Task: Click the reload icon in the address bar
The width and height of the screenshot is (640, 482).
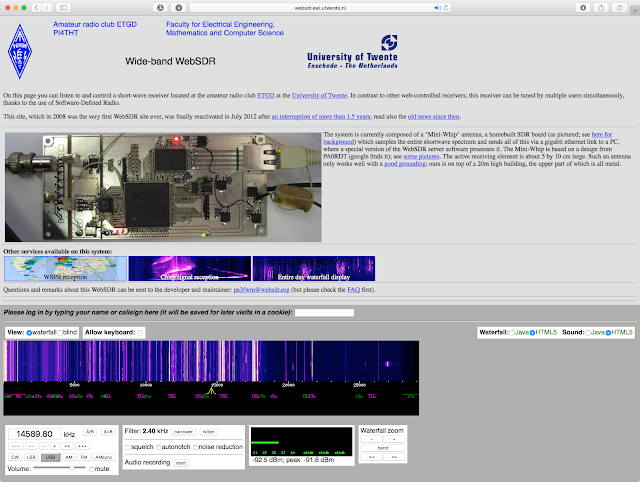Action: tap(446, 8)
